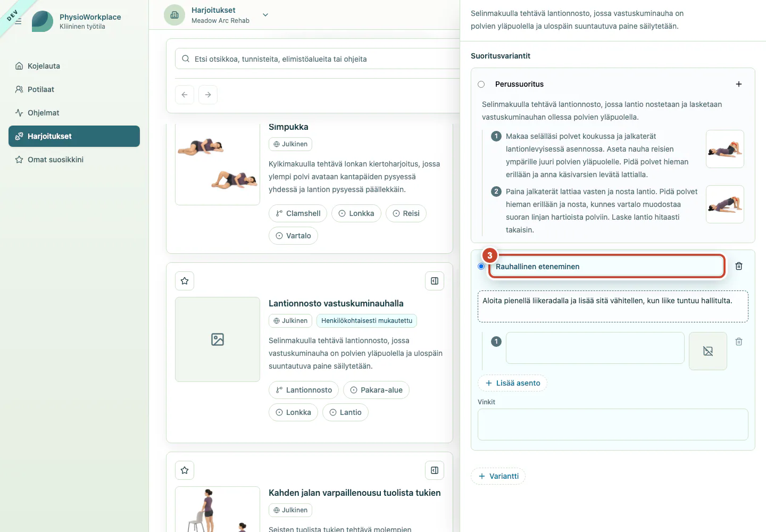Open side panel icon for Kahden jalan varpaillenousu

coord(435,470)
